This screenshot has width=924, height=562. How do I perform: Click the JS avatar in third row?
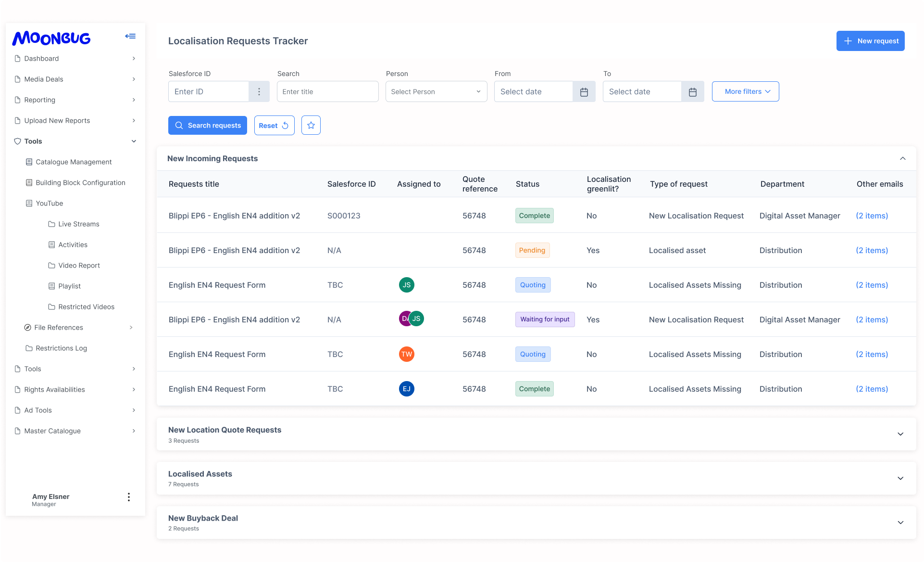click(406, 285)
